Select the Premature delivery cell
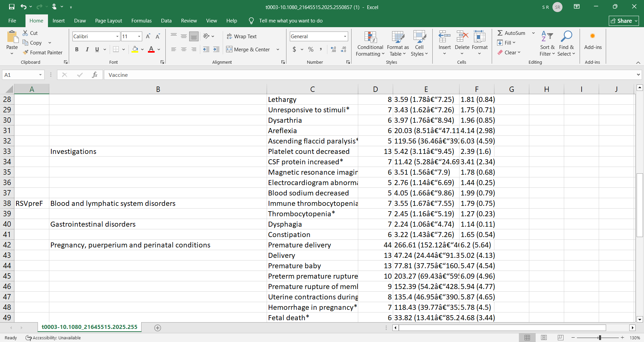 312,245
